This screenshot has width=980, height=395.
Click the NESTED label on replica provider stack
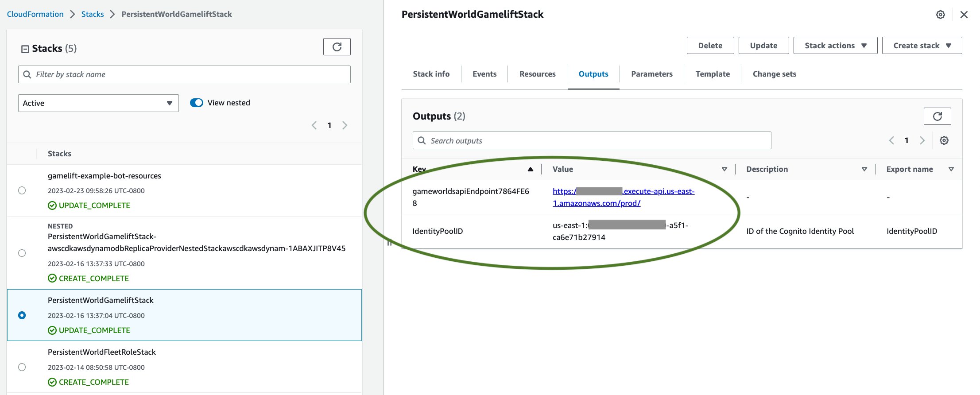point(60,226)
